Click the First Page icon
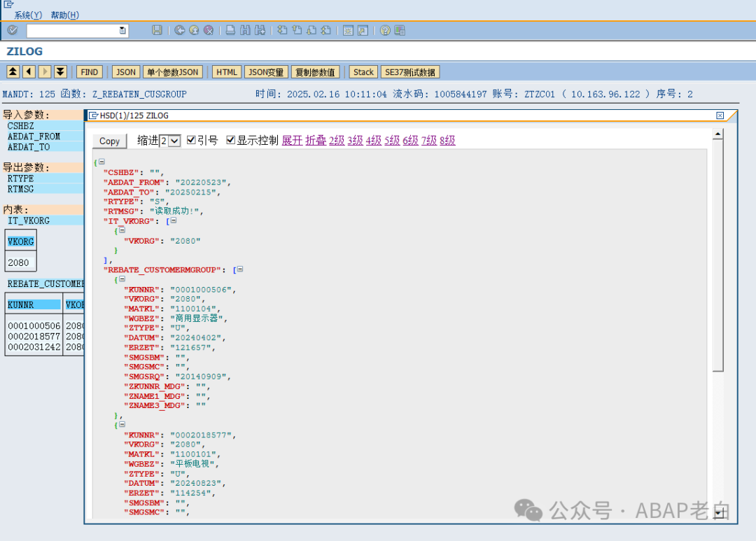The height and width of the screenshot is (541, 756). click(x=282, y=30)
